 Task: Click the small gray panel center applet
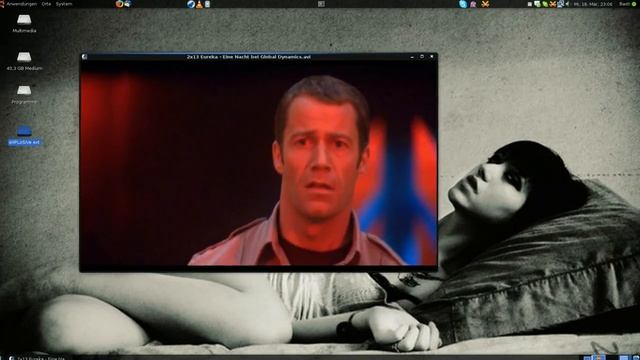[x=321, y=4]
